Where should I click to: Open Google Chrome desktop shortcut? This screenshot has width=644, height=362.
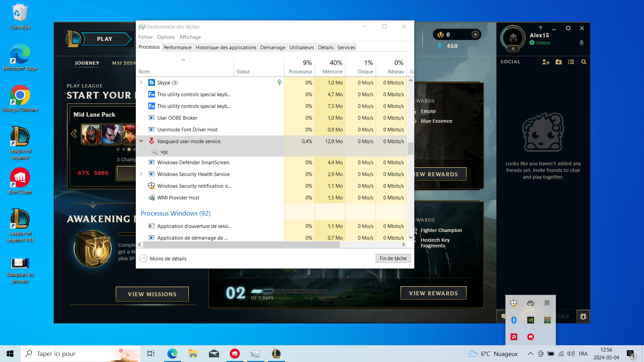coord(20,99)
